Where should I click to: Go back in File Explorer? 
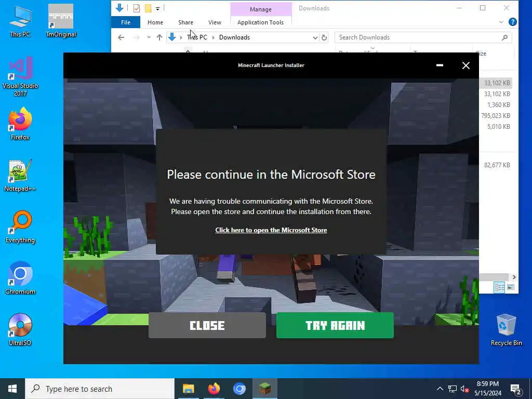(121, 37)
